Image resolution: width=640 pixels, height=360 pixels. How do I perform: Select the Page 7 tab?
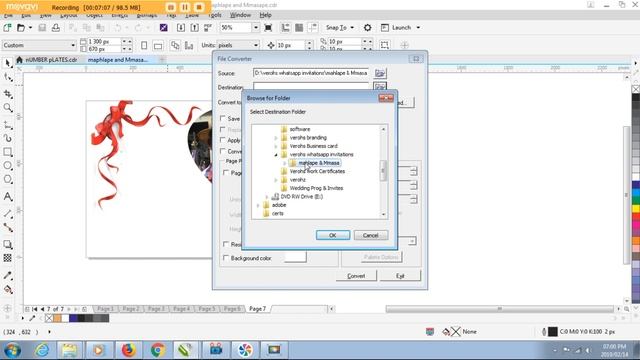[x=257, y=309]
